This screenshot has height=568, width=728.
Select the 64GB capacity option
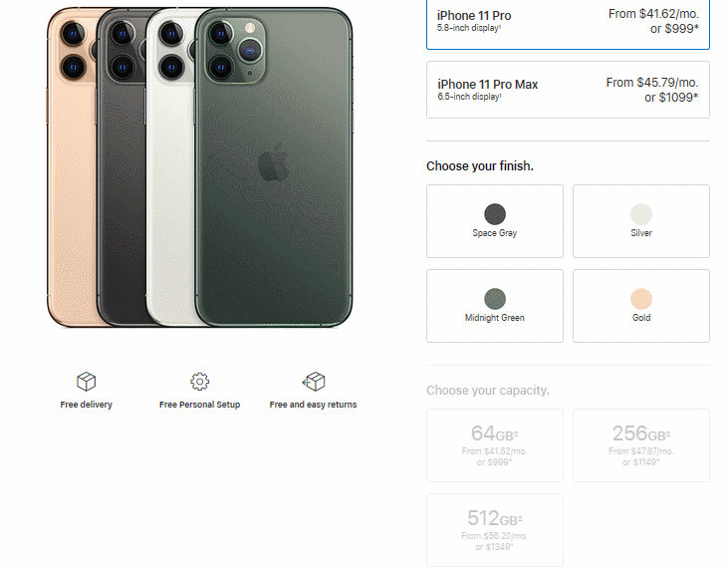[495, 445]
